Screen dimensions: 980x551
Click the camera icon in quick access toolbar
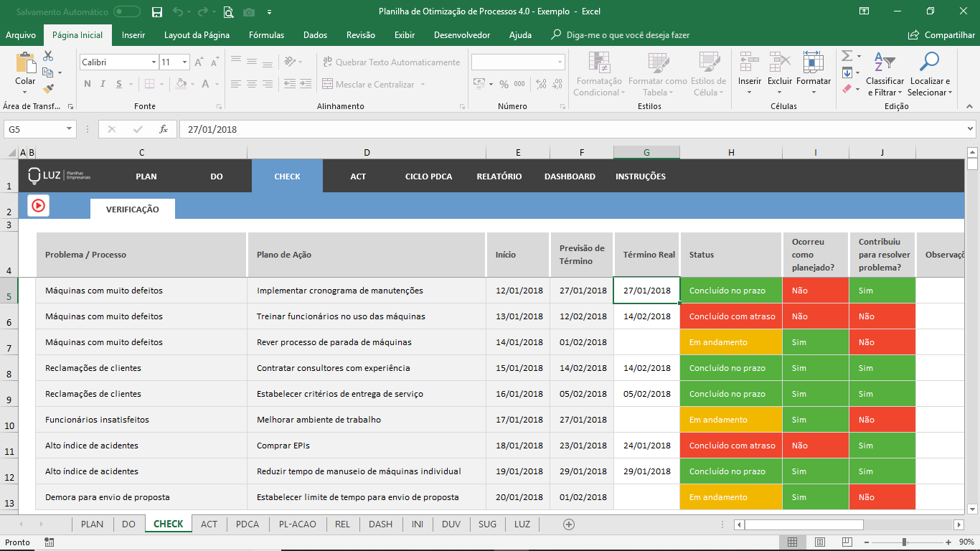click(x=249, y=12)
